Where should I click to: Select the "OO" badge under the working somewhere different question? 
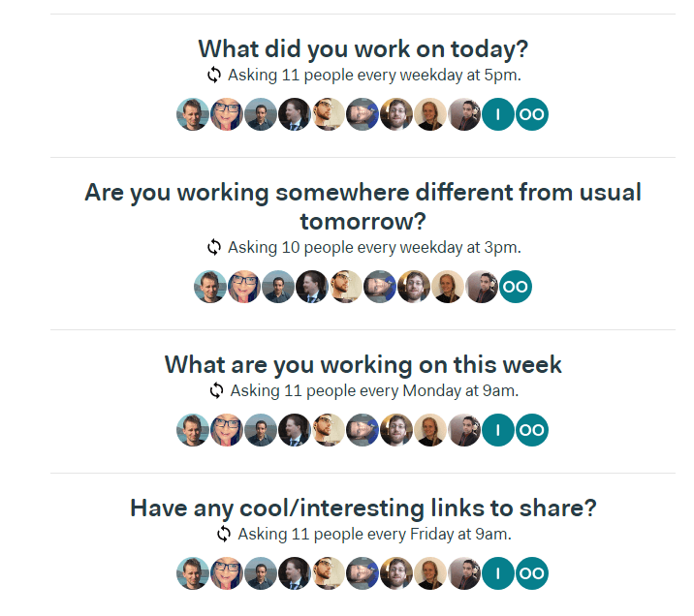(x=516, y=287)
